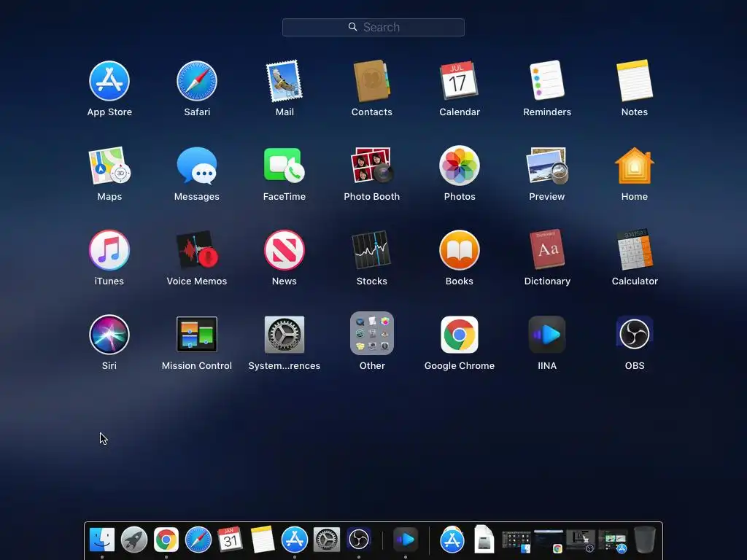Expand the Other folder
The image size is (747, 560).
[371, 333]
